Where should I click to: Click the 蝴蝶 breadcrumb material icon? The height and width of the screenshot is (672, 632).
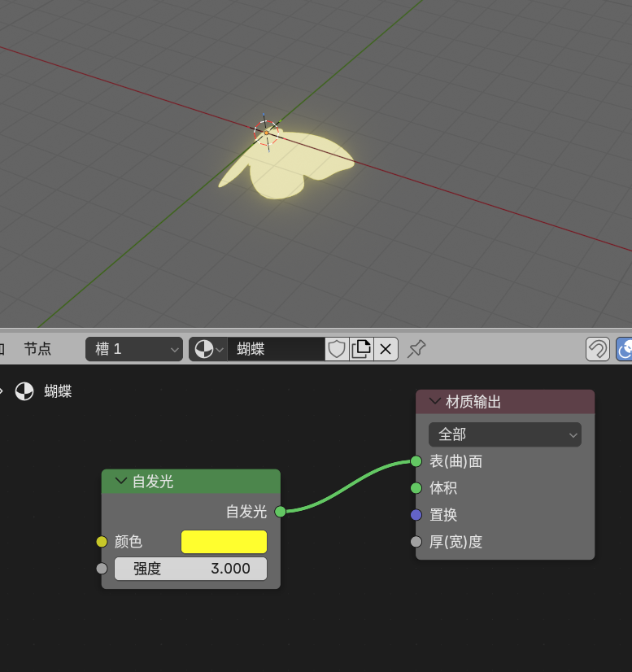[24, 391]
